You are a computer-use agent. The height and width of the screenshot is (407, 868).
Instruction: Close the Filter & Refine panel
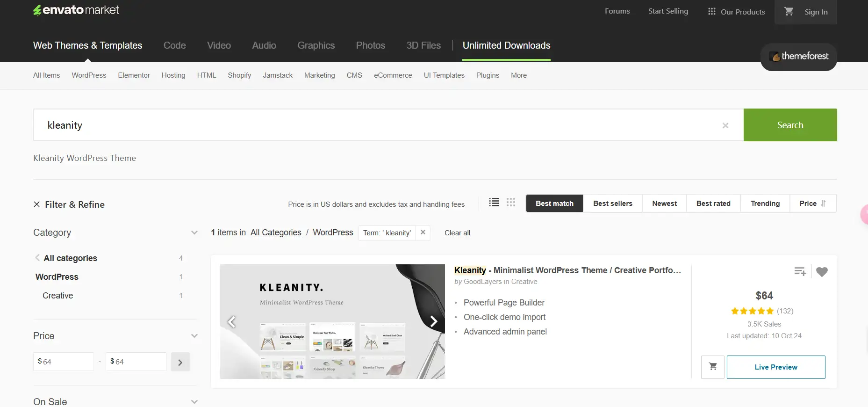click(x=37, y=204)
